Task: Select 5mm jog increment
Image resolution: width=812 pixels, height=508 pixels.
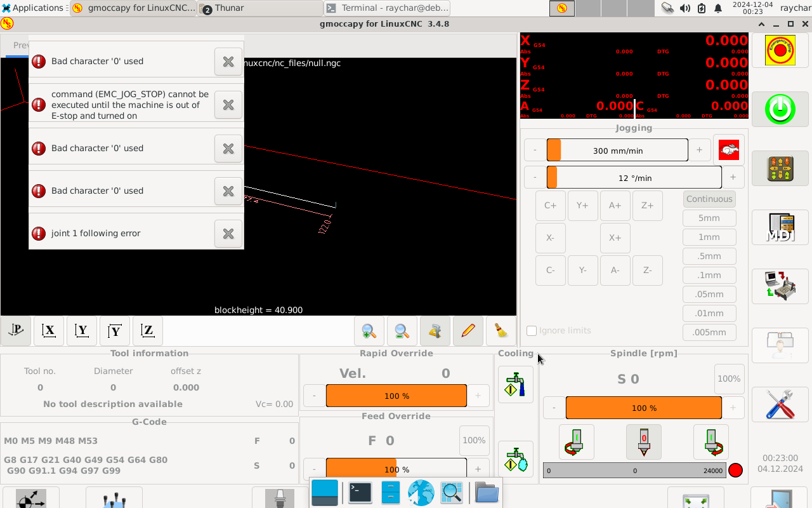Action: coord(709,218)
